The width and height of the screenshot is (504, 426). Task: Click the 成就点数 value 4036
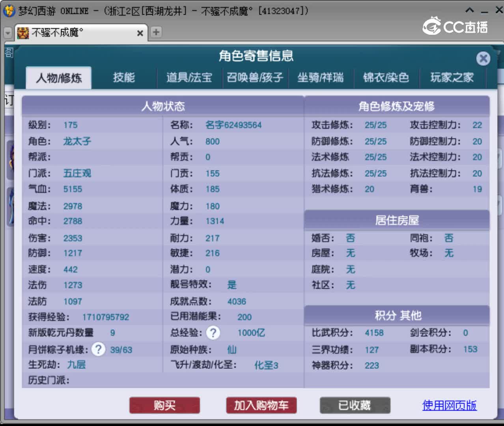(237, 301)
